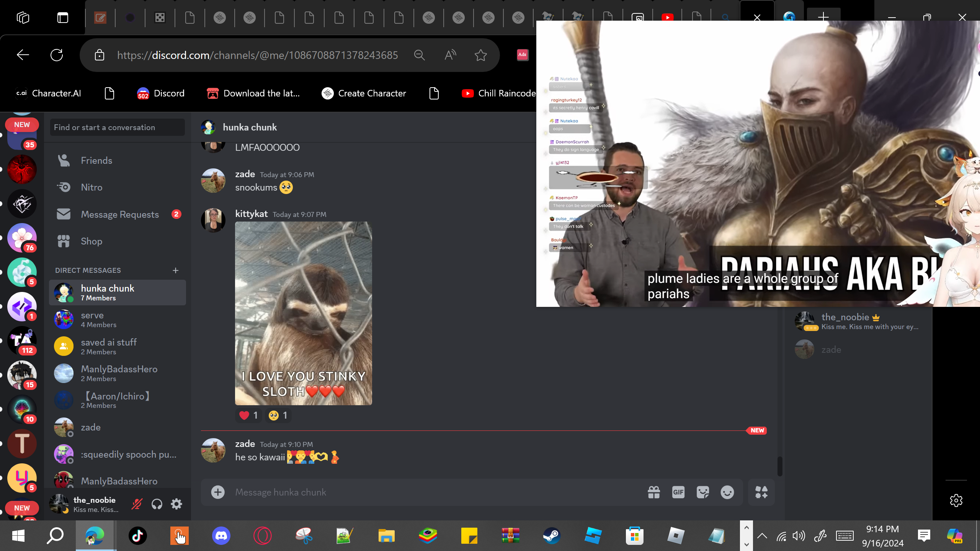Screen dimensions: 980x551
Task: Open the sticker picker
Action: [703, 492]
